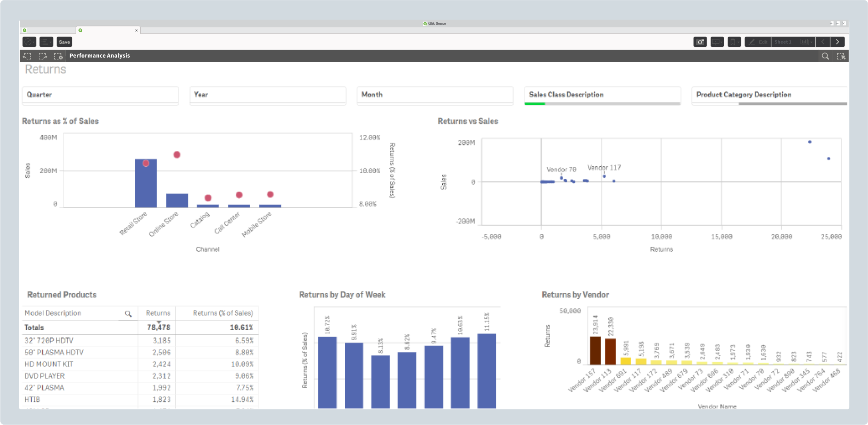The height and width of the screenshot is (425, 868).
Task: Click the Mobile Store returns dot
Action: coord(270,194)
